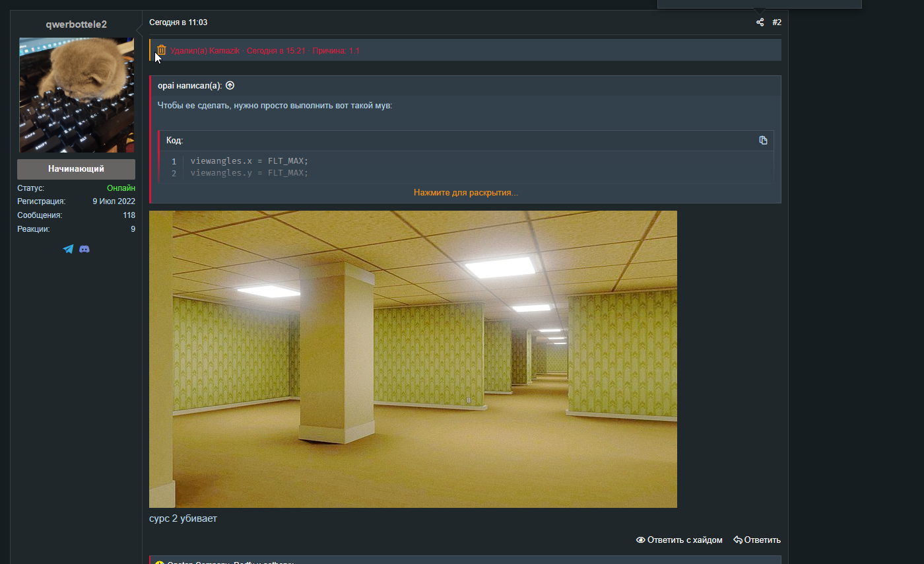The height and width of the screenshot is (564, 924).
Task: Click the eye icon beside reply with hide
Action: [x=640, y=540]
